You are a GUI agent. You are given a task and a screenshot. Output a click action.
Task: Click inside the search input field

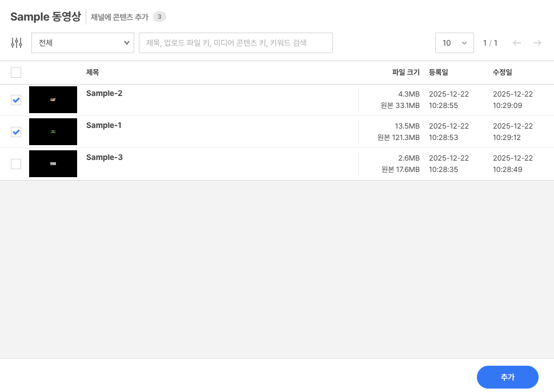click(x=236, y=43)
